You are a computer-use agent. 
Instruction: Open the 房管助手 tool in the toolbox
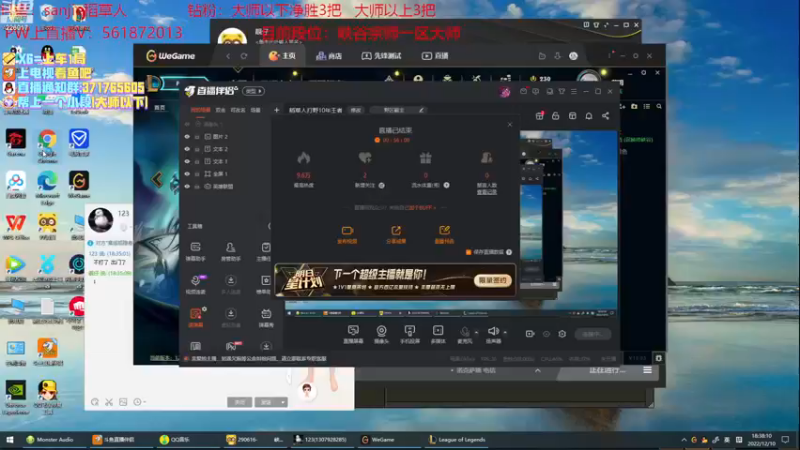click(x=231, y=252)
